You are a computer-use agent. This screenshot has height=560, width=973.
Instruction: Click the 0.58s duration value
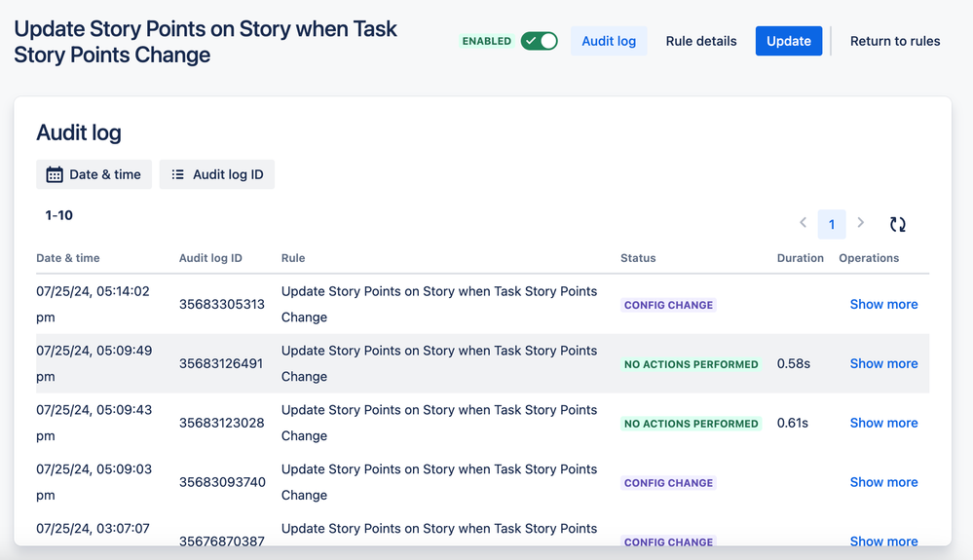click(793, 363)
